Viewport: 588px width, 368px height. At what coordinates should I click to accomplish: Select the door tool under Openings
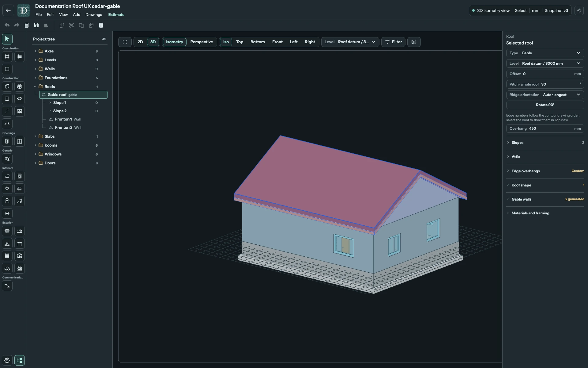(x=7, y=141)
